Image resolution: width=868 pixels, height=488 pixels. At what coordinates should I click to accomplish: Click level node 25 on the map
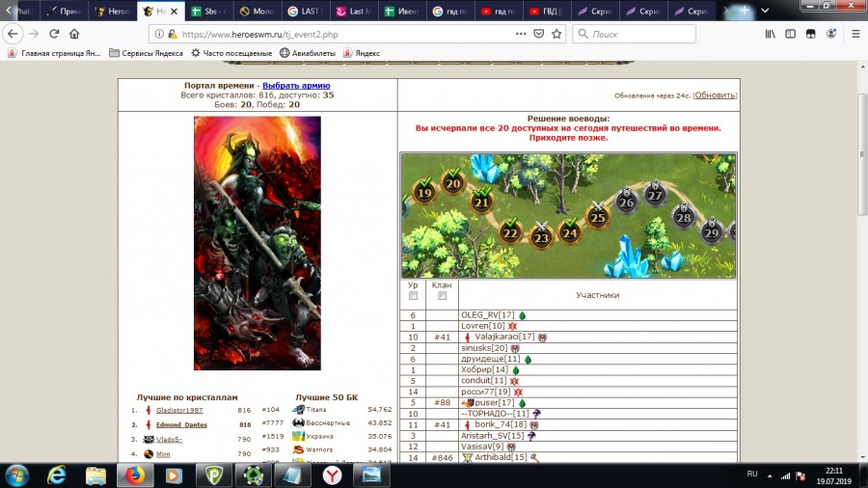coord(598,216)
